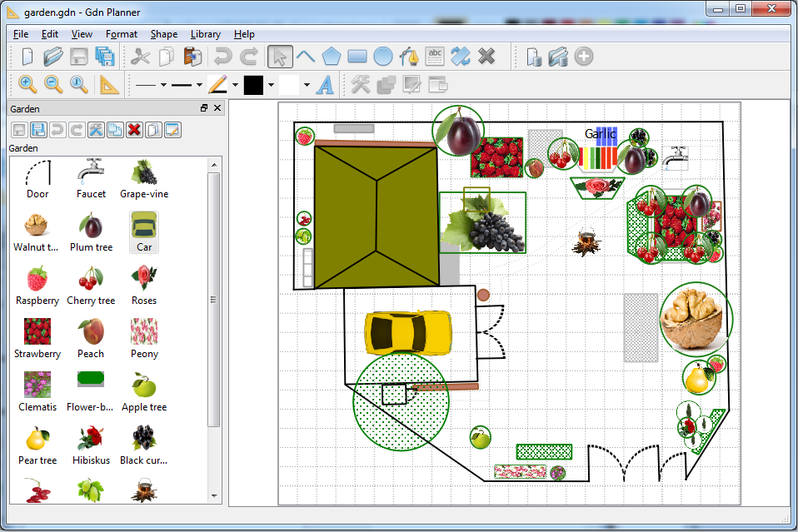Click the zoom in magnifier
The width and height of the screenshot is (798, 532).
coord(27,84)
